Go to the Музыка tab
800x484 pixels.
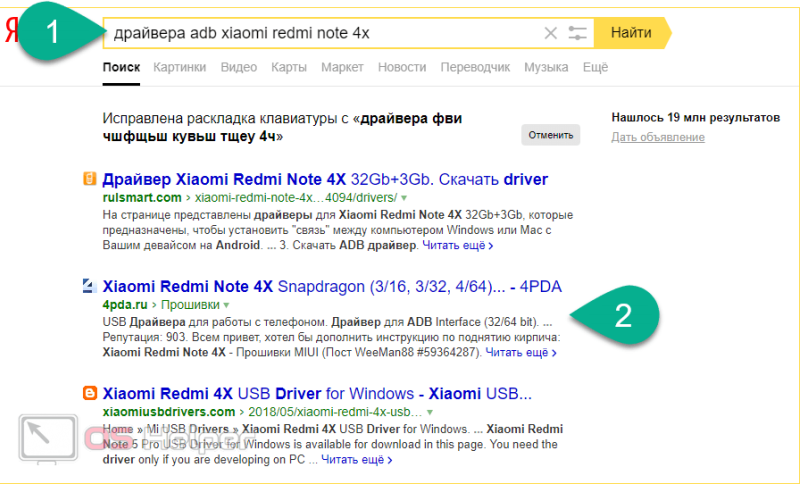(x=546, y=67)
